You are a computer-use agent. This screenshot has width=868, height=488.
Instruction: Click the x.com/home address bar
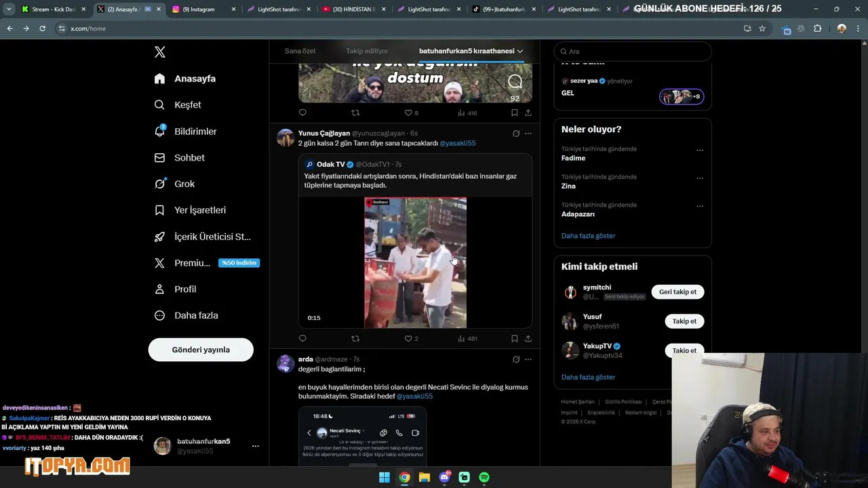tap(400, 28)
